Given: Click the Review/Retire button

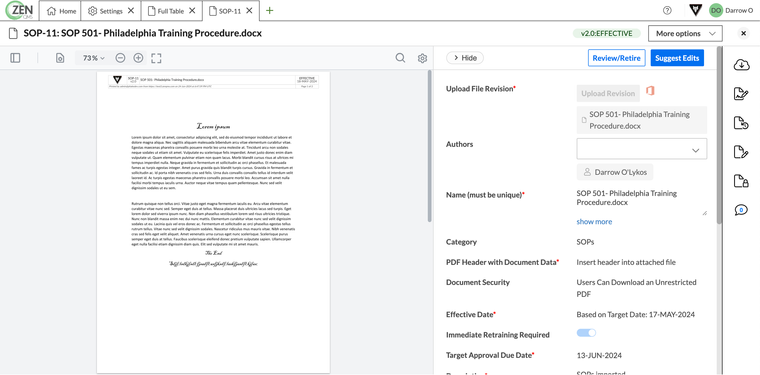Looking at the screenshot, I should tap(617, 58).
